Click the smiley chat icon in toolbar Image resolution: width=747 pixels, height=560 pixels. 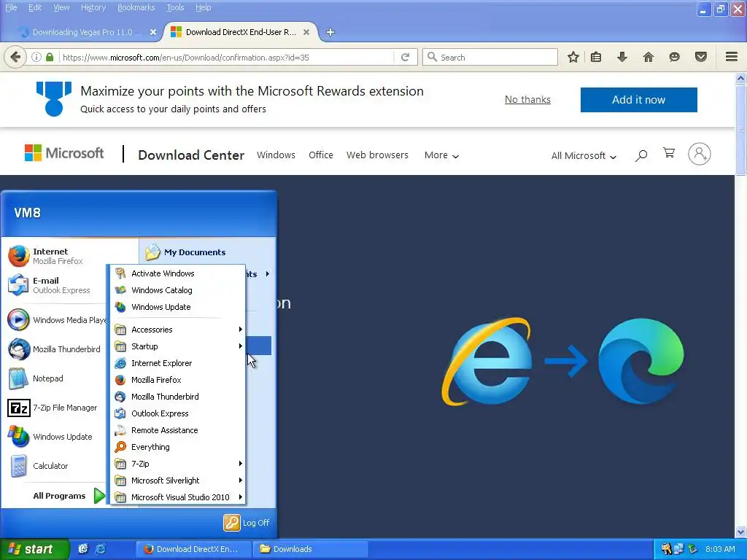(675, 57)
